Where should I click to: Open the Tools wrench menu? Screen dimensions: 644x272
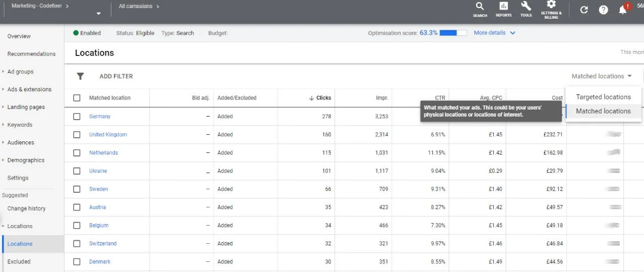click(x=526, y=8)
